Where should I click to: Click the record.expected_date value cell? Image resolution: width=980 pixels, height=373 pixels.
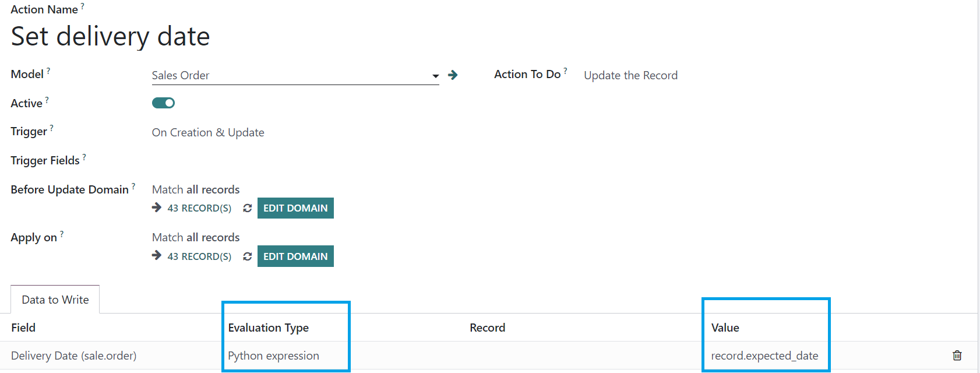(764, 356)
